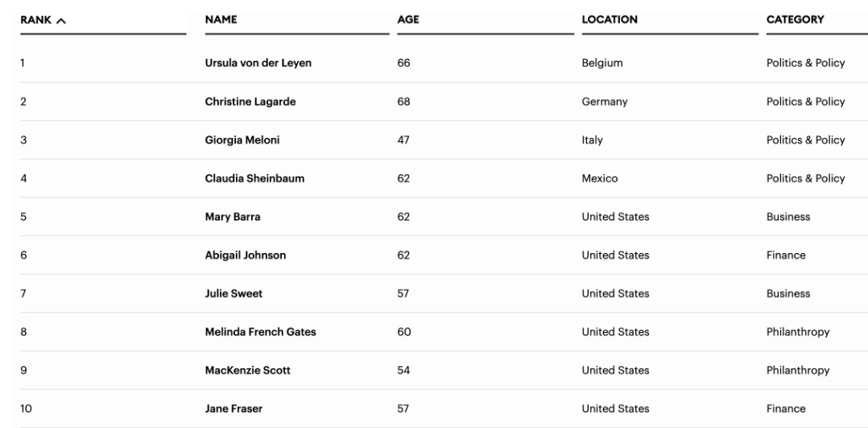Select Giorgia Meloni's name

tap(242, 140)
